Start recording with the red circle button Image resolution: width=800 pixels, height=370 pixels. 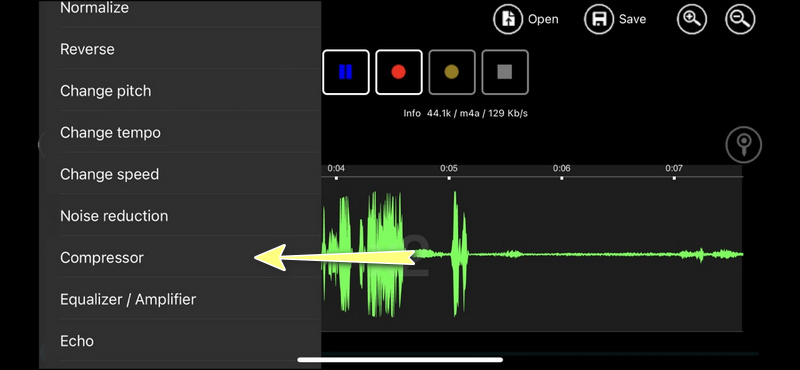(399, 72)
